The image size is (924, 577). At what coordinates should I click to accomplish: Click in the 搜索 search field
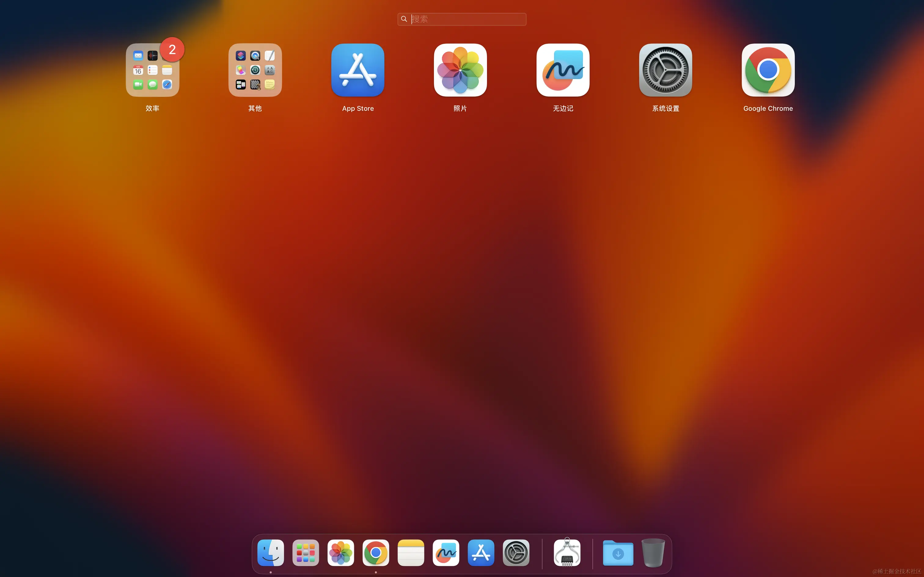point(462,19)
